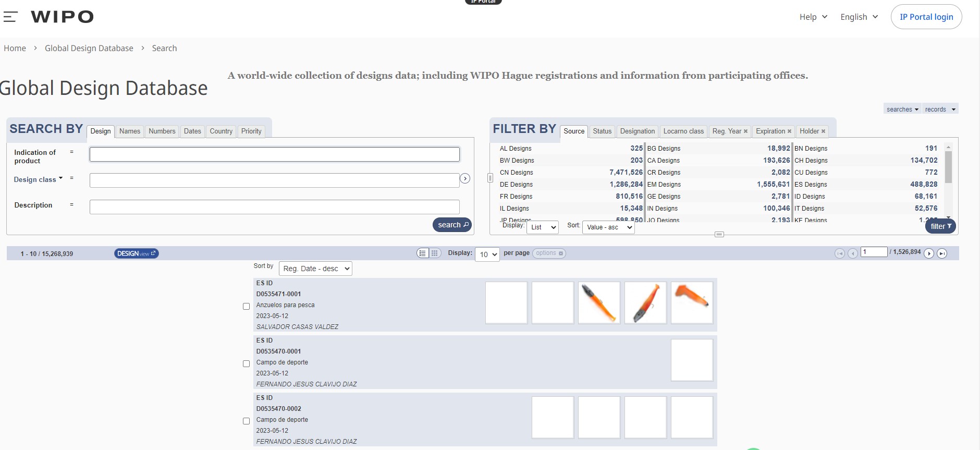Open the second fishing hook thumbnail
Image resolution: width=980 pixels, height=450 pixels.
645,303
